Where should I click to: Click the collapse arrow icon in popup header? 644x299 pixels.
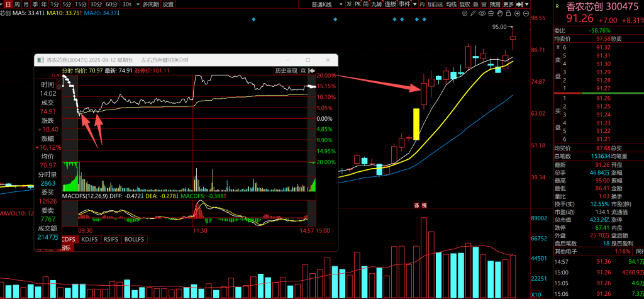(x=312, y=70)
